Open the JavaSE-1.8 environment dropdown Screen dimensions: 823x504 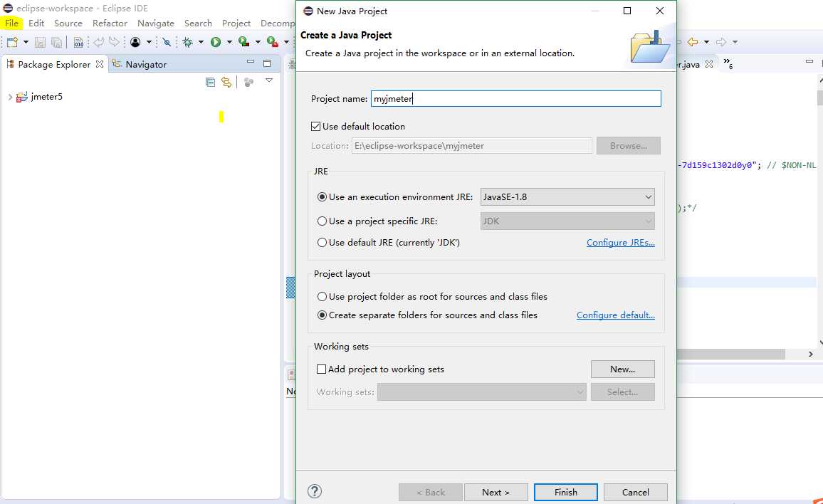pyautogui.click(x=567, y=197)
